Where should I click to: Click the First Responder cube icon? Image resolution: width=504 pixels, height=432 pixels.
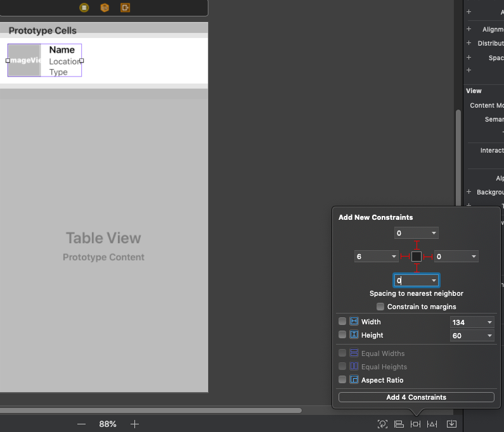point(105,8)
